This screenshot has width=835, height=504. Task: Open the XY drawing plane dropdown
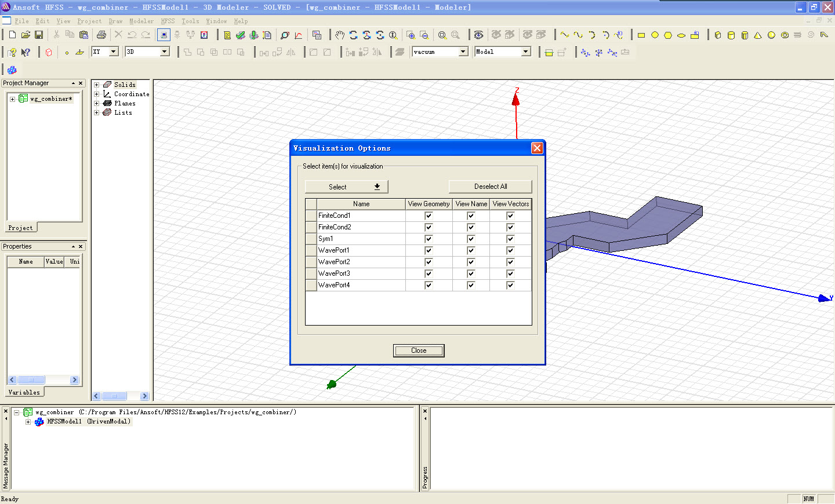114,52
